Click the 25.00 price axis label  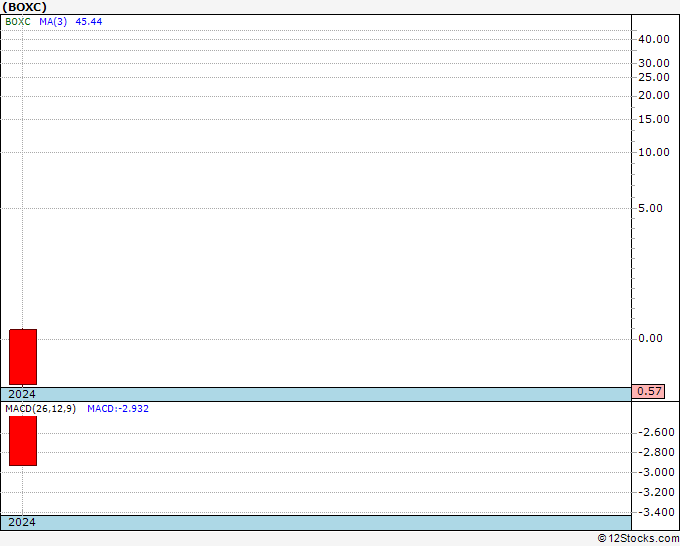click(654, 77)
